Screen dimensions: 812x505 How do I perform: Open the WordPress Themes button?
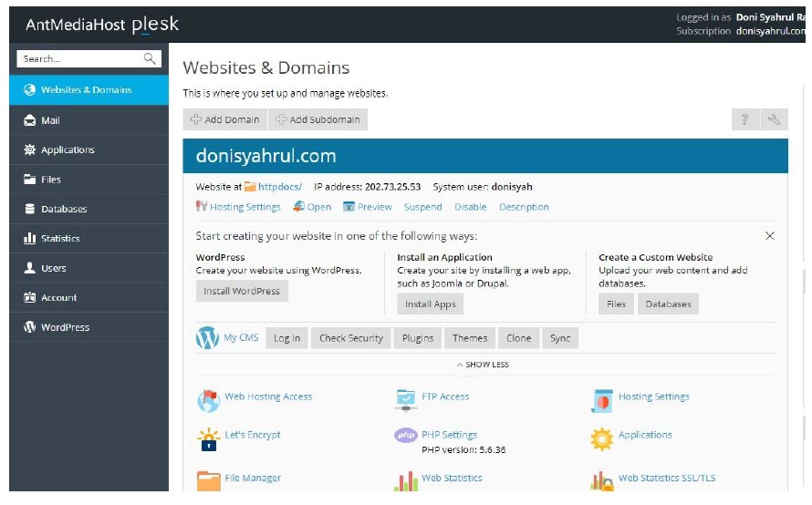[x=470, y=338]
